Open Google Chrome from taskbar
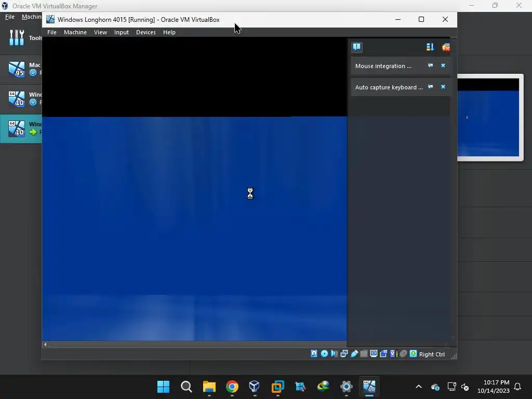532x399 pixels. click(232, 387)
